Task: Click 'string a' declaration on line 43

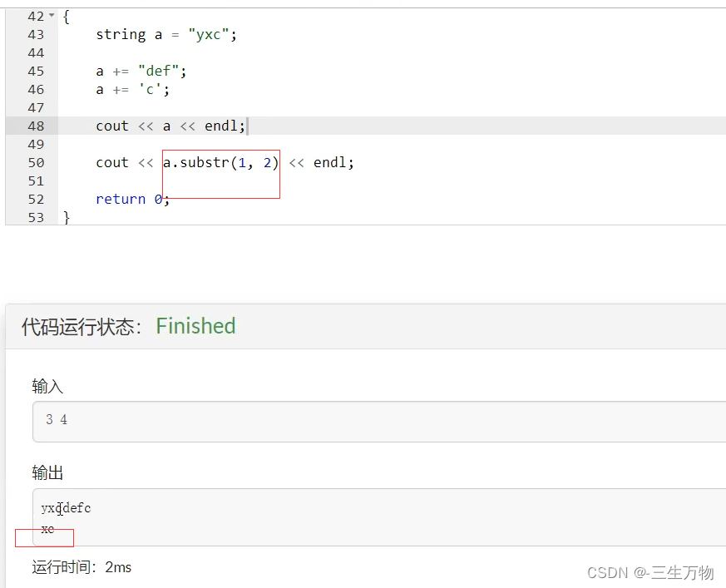Action: point(129,35)
